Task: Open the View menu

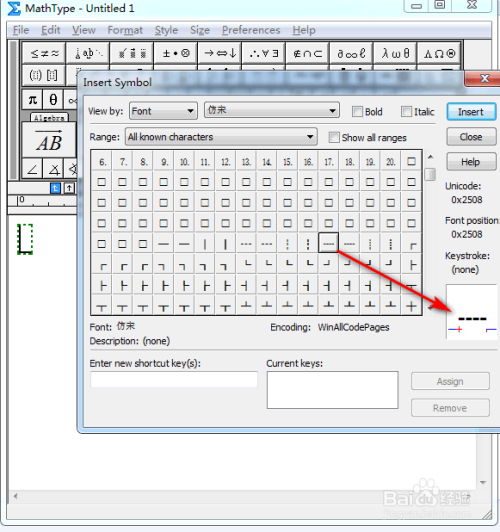Action: tap(83, 30)
